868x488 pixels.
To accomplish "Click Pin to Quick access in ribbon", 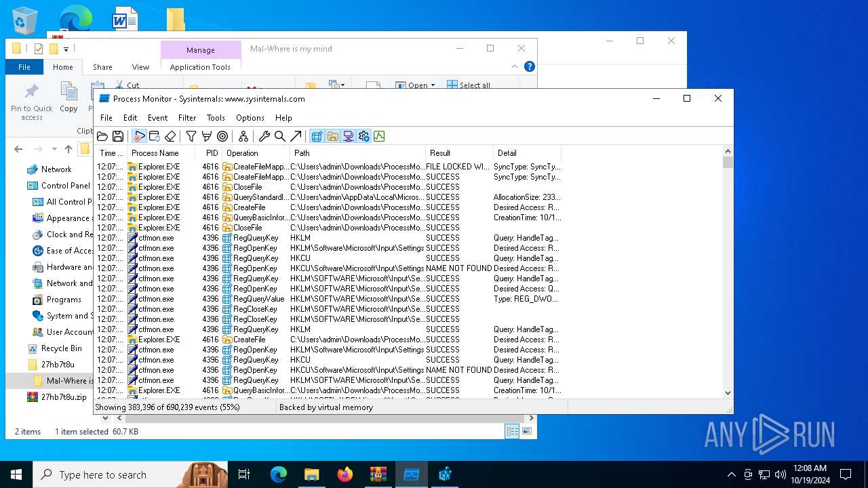I will point(32,102).
